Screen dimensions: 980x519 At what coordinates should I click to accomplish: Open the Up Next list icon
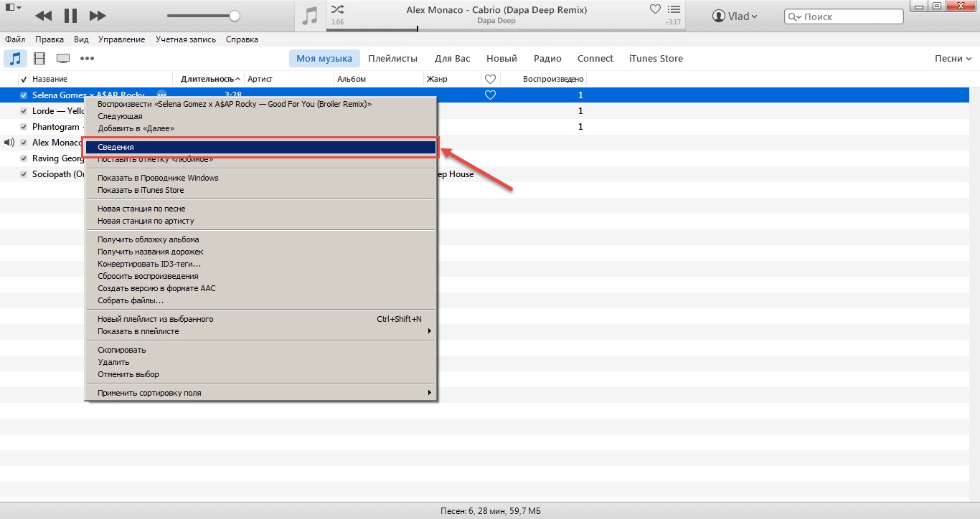coord(673,9)
